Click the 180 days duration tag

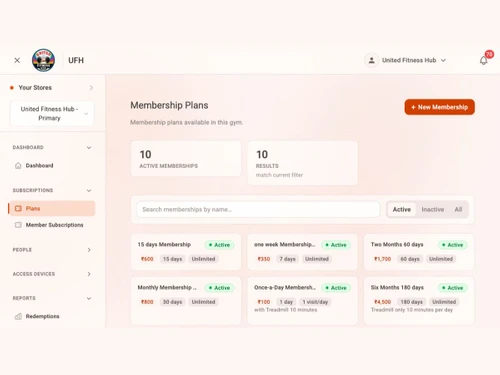point(412,302)
